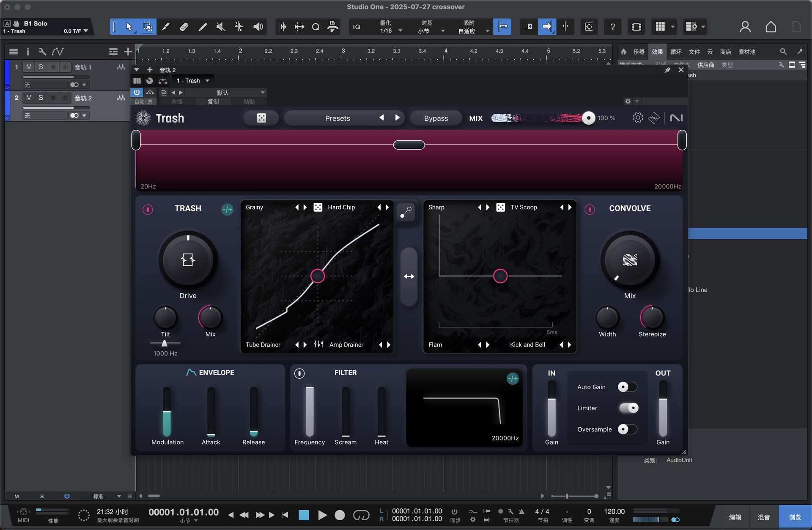Randomize the Trash module distortion dice
812x530 pixels.
(318, 207)
